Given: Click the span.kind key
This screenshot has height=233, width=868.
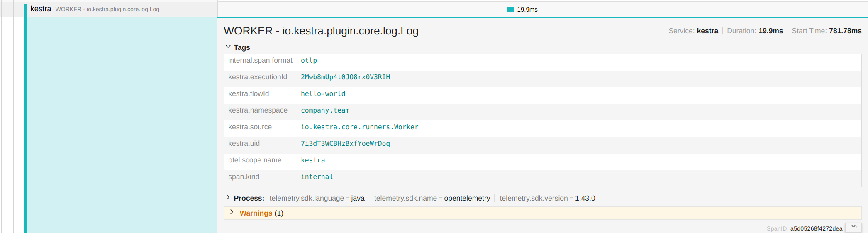Looking at the screenshot, I should [x=244, y=177].
